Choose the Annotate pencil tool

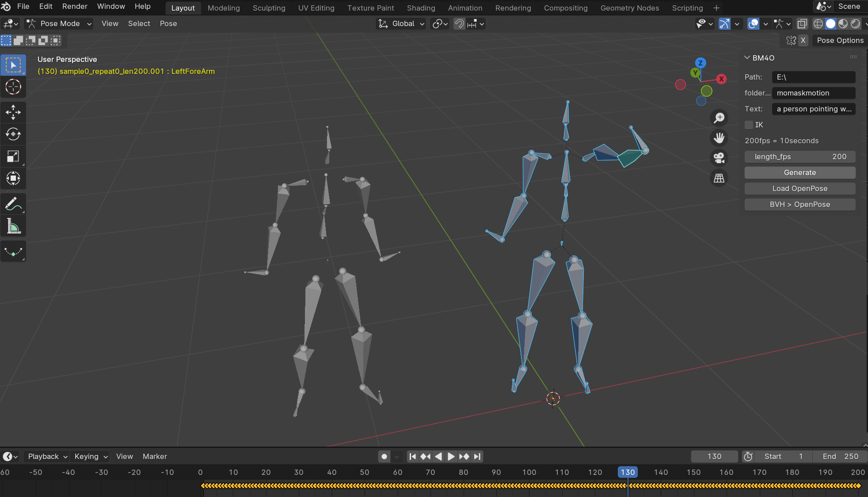[x=13, y=204]
